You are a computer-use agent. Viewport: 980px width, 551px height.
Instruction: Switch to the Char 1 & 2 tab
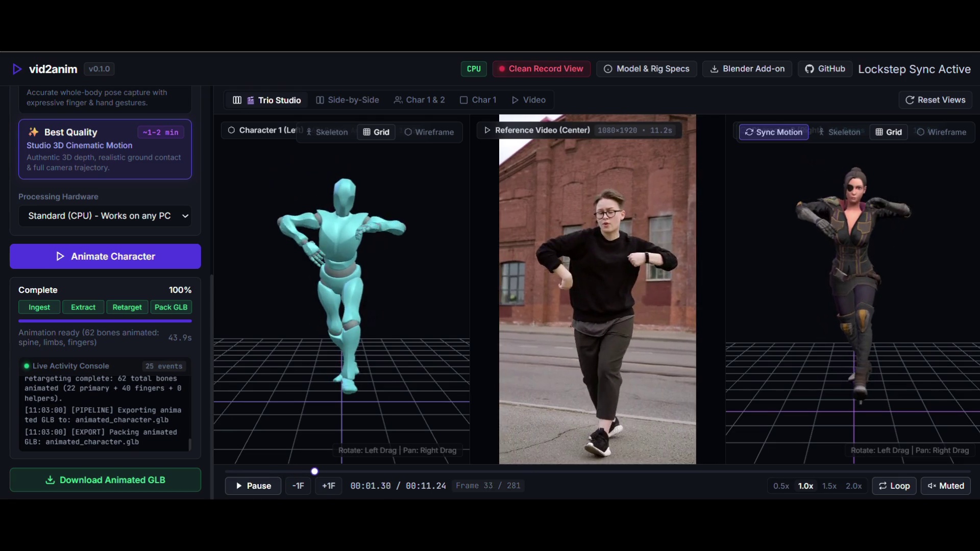[420, 100]
